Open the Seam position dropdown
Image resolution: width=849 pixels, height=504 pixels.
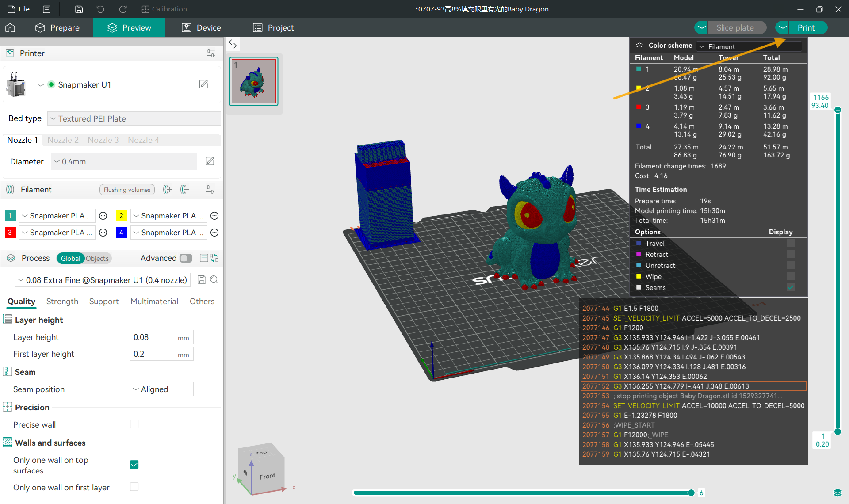162,389
